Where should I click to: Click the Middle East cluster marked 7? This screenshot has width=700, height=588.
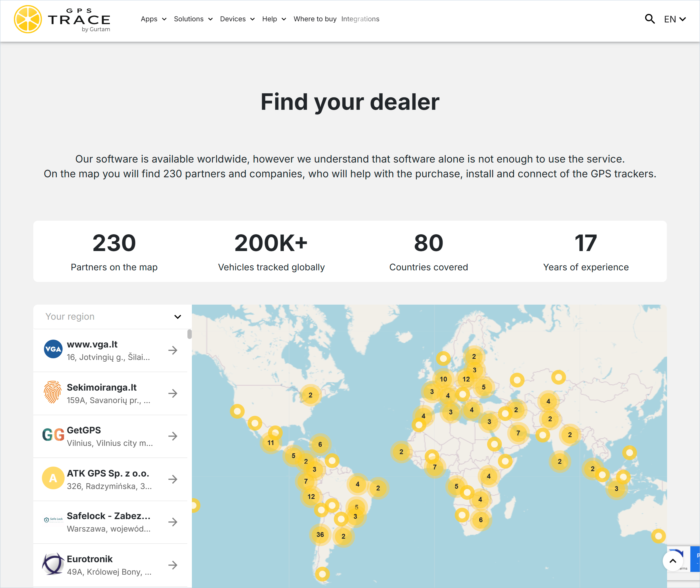(518, 433)
